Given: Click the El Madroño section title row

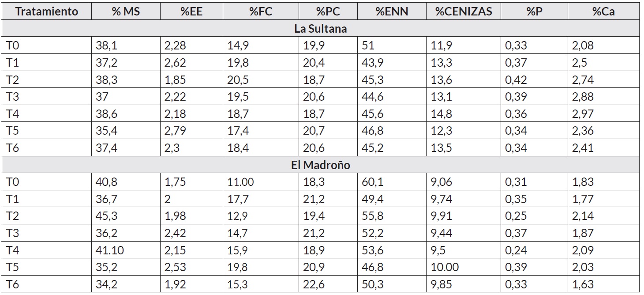Looking at the screenshot, I should point(321,165).
